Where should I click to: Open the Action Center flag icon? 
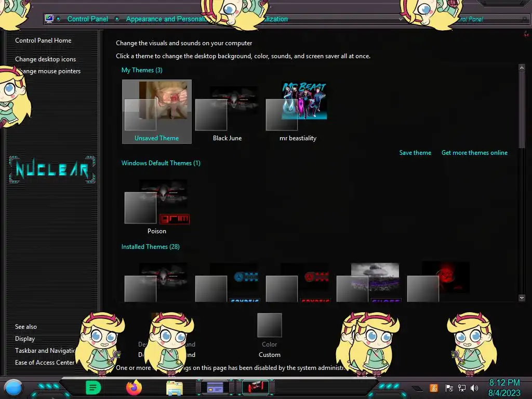(x=449, y=388)
